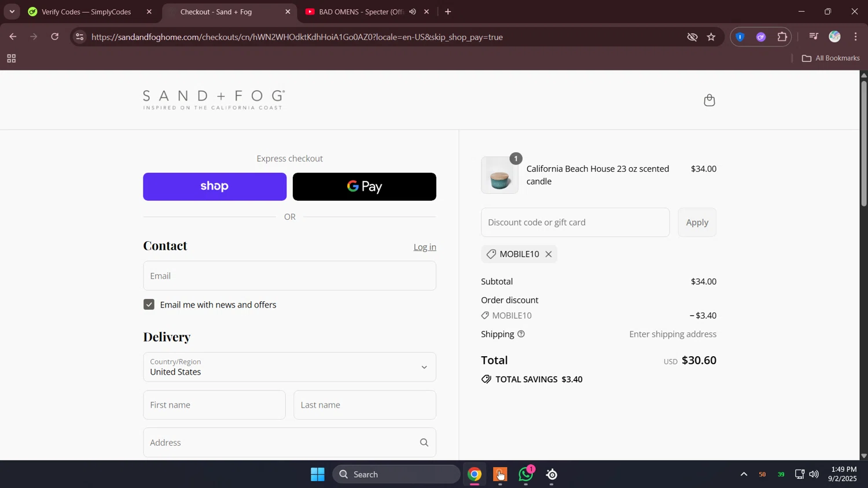Click the California Beach House candle title

pos(598,175)
